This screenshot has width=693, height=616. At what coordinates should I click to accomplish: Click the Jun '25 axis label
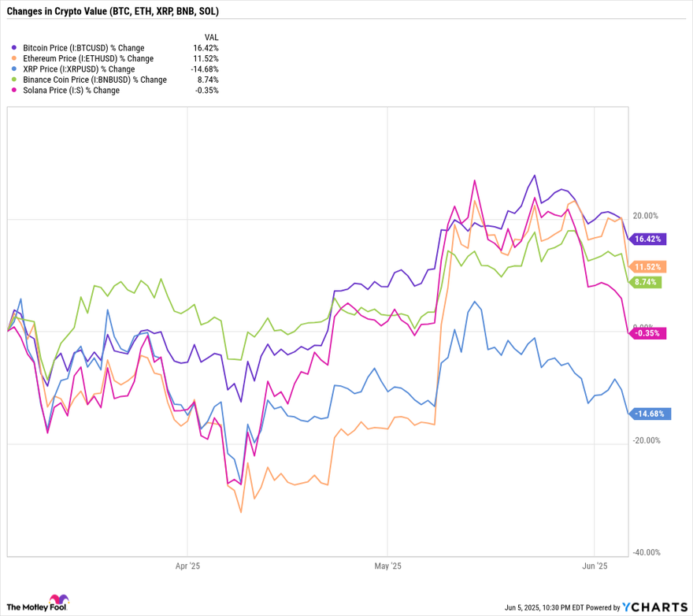click(595, 566)
